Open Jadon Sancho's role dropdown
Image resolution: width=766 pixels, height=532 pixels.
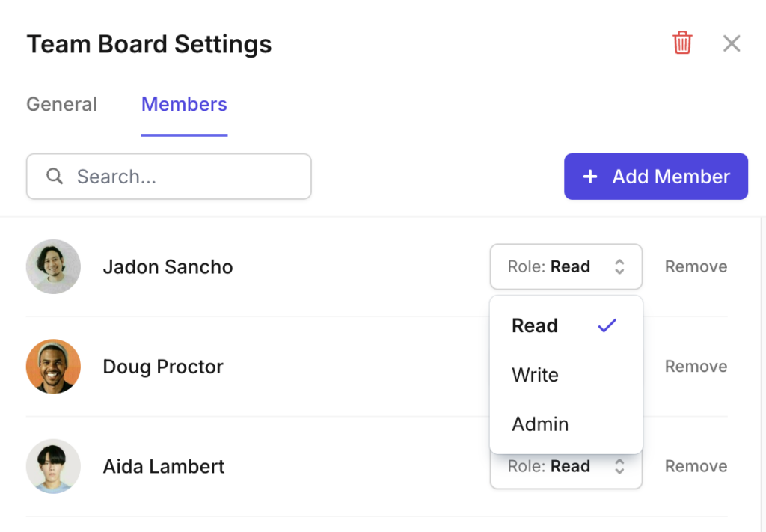566,266
